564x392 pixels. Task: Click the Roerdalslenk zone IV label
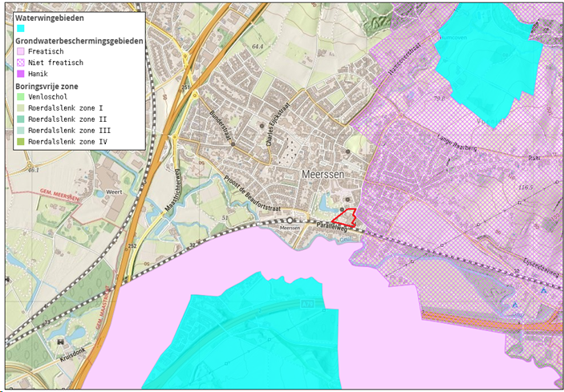coord(67,142)
